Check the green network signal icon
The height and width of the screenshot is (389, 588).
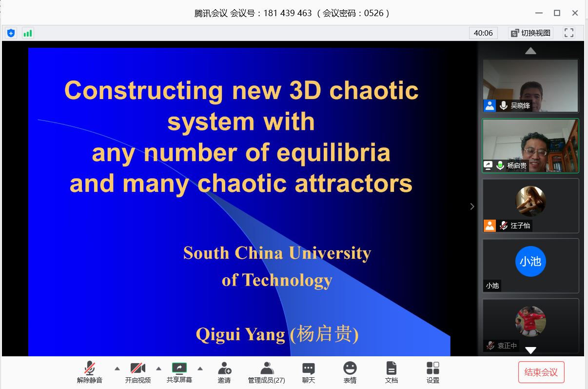point(28,33)
